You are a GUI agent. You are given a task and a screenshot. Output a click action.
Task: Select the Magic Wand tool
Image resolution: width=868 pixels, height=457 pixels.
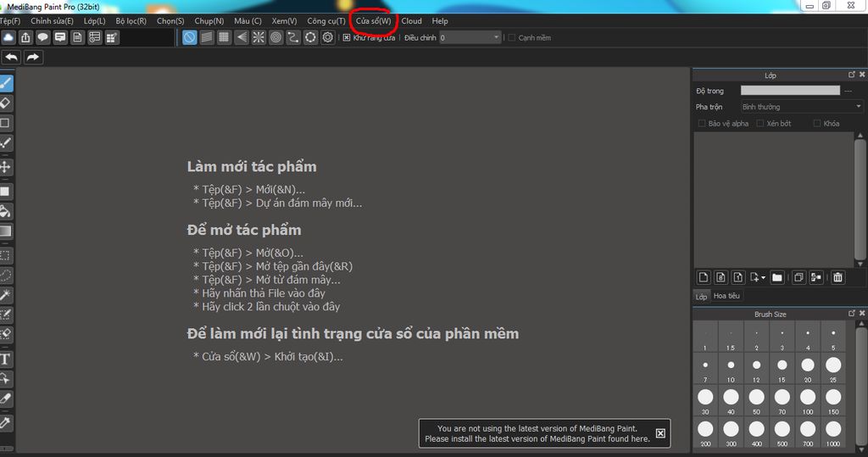(x=6, y=295)
